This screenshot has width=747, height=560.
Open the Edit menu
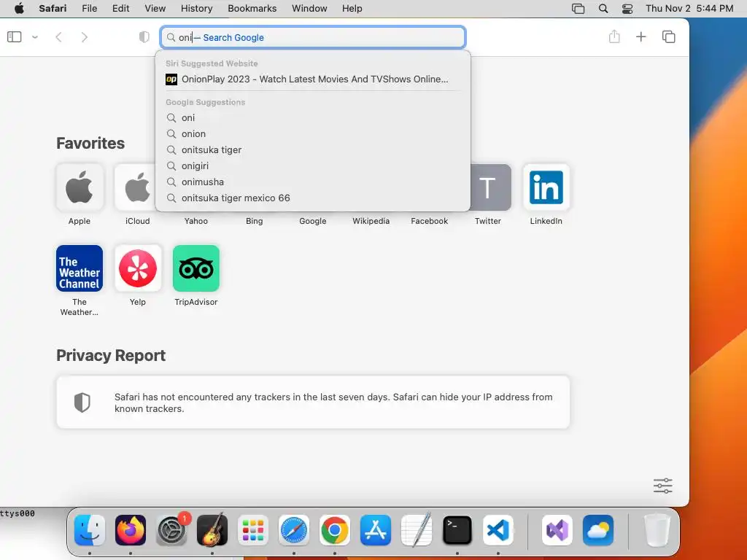120,9
